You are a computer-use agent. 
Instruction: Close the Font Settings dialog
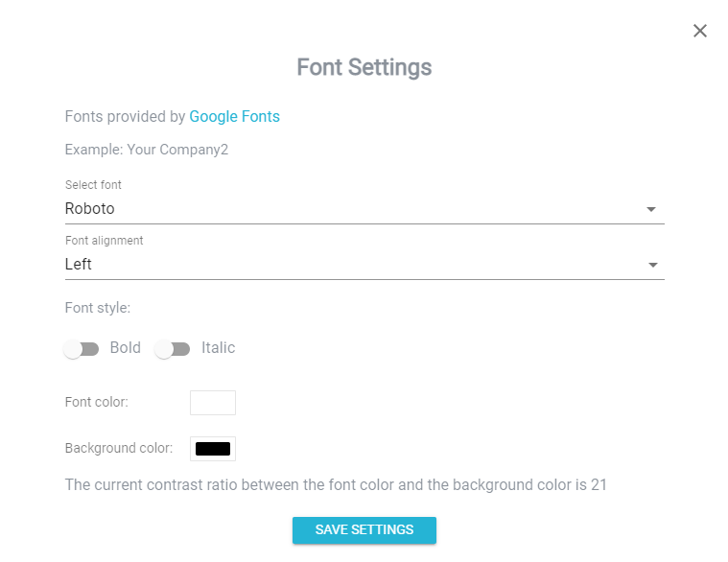tap(699, 31)
